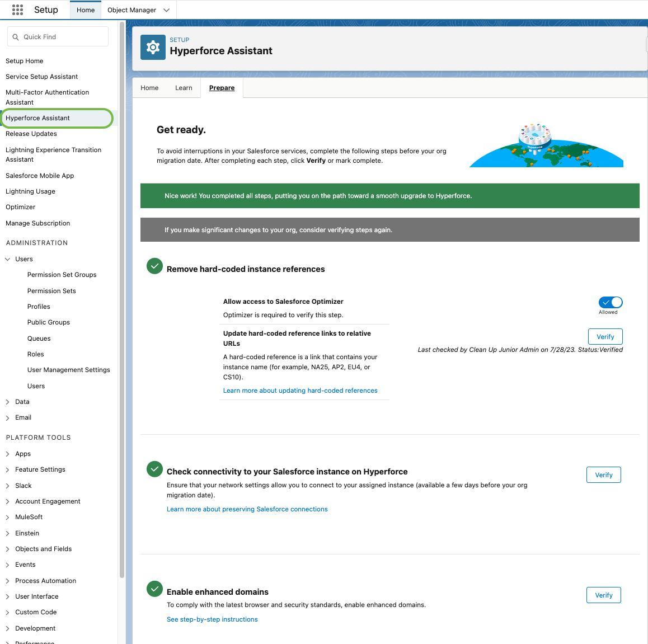
Task: Expand the Email section
Action: pyautogui.click(x=7, y=417)
